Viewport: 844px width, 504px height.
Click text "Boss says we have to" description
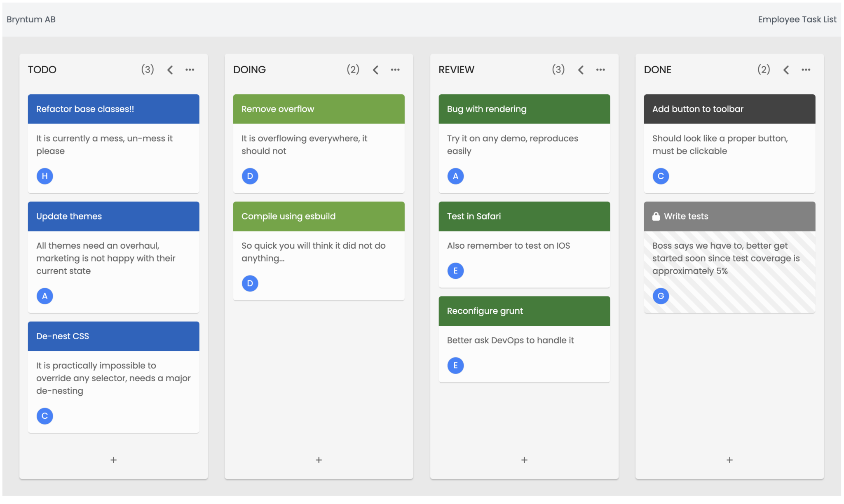[726, 258]
